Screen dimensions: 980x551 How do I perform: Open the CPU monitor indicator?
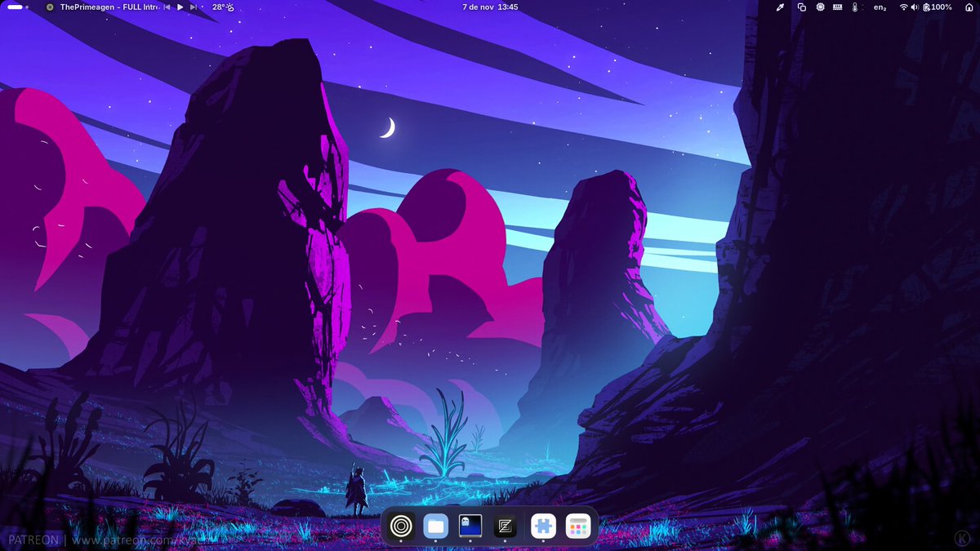820,7
